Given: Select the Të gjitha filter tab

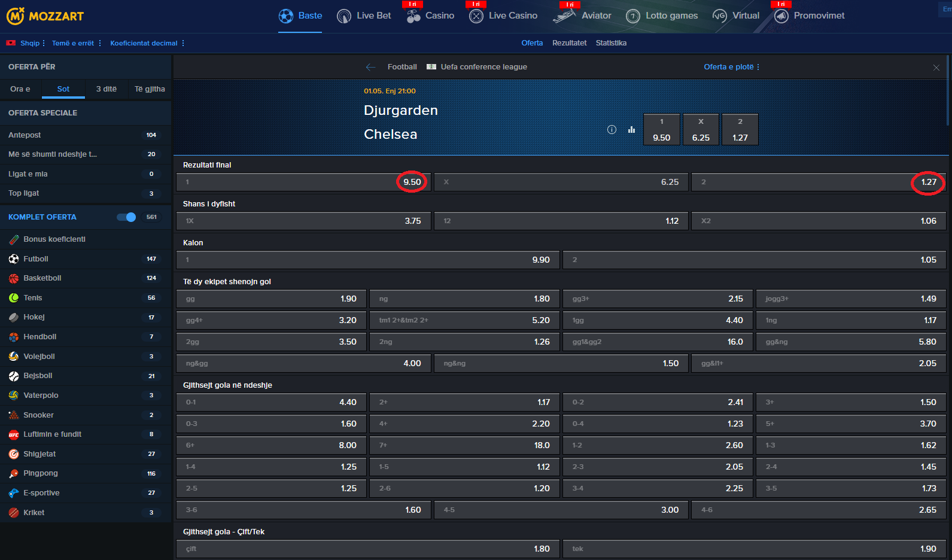Looking at the screenshot, I should [150, 89].
